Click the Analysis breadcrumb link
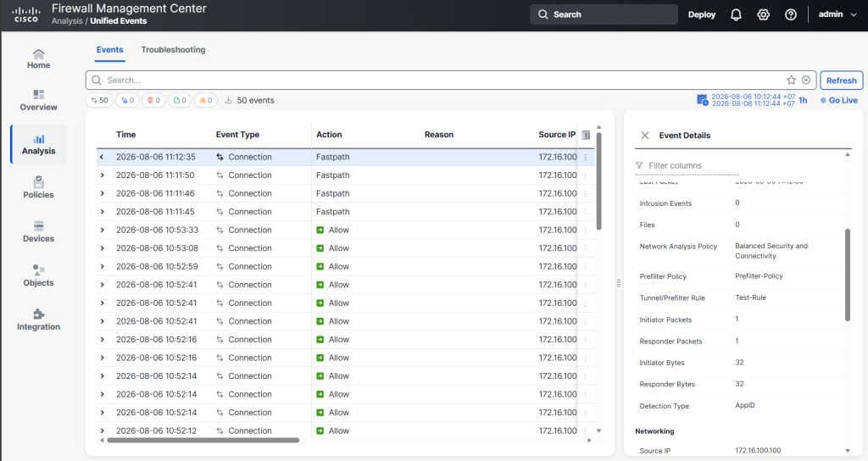This screenshot has width=868, height=461. (x=67, y=21)
